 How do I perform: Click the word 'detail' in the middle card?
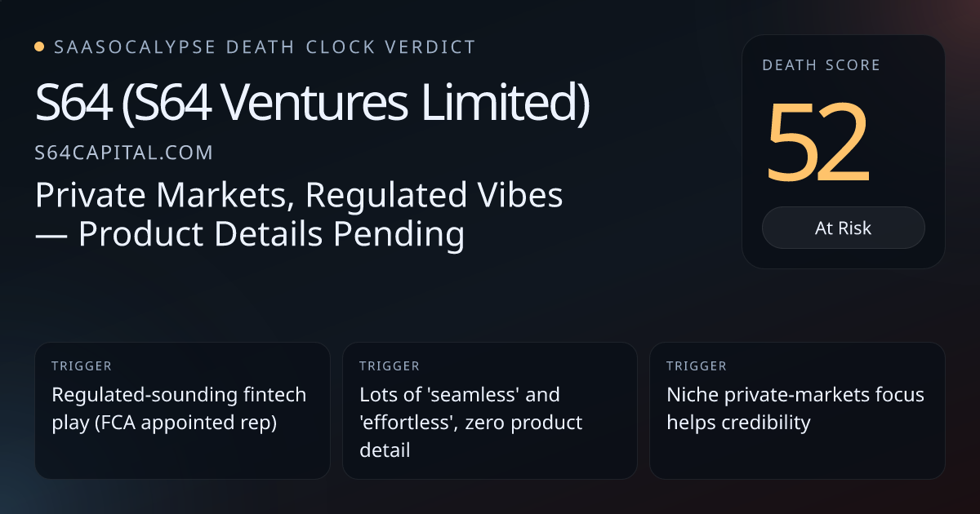point(385,450)
